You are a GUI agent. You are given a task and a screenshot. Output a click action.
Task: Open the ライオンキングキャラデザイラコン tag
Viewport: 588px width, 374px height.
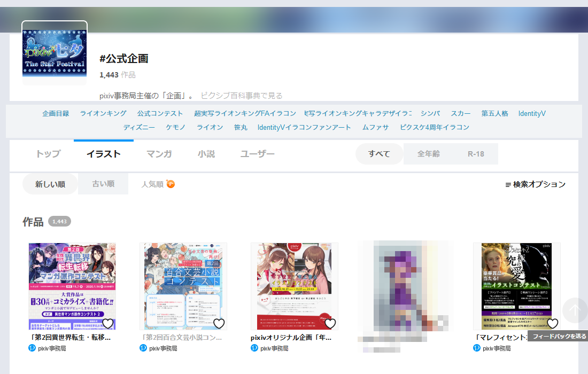coord(358,114)
